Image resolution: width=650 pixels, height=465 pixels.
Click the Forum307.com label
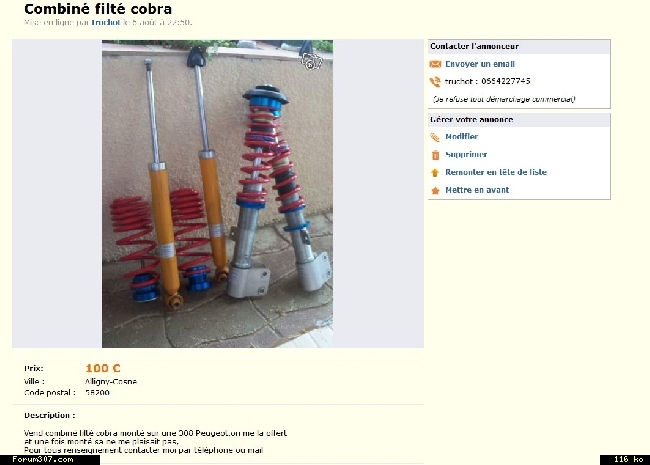[43, 459]
